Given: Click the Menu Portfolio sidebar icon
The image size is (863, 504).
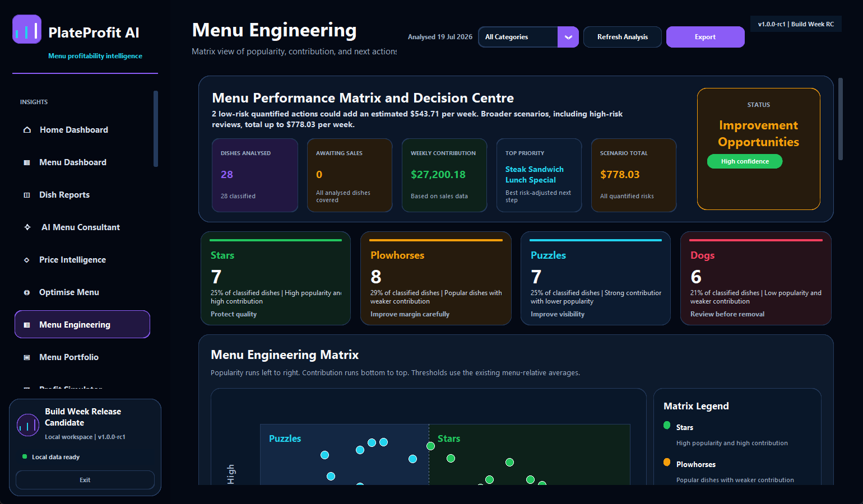Looking at the screenshot, I should [27, 357].
